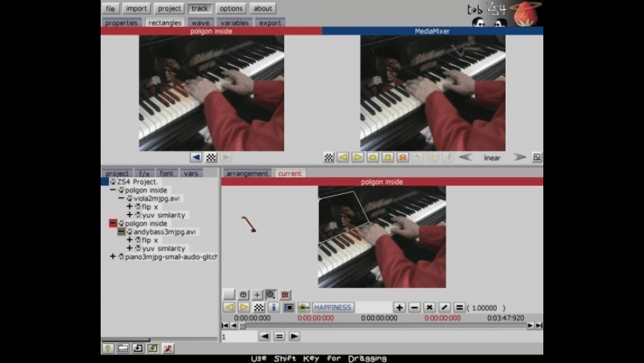
Task: Click the yellow key icon left of HAPPINESS
Action: [x=303, y=307]
